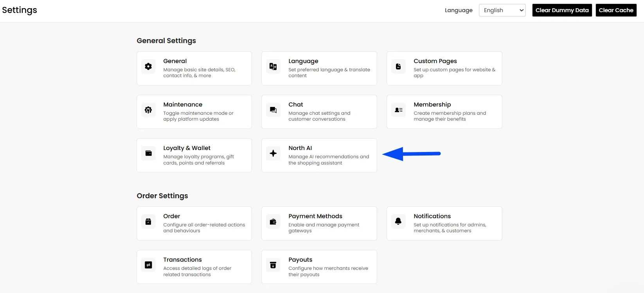Open Maintenance title link
644x293 pixels.
(x=183, y=105)
